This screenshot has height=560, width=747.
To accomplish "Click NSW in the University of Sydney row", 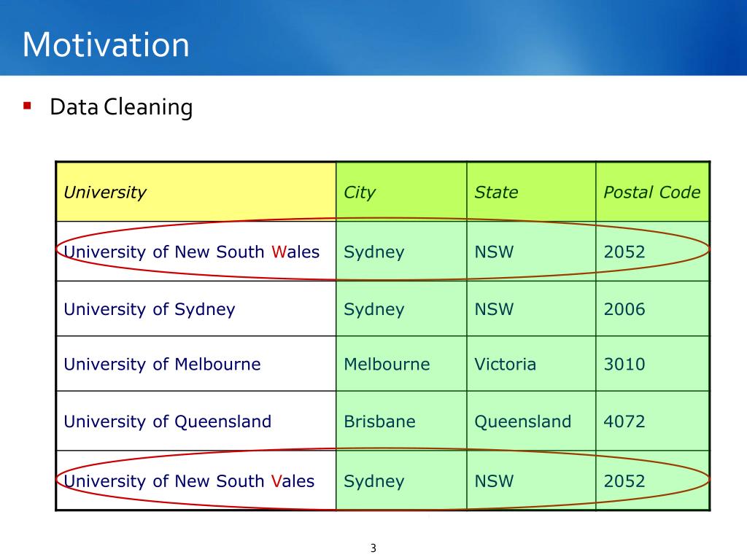I will [531, 308].
